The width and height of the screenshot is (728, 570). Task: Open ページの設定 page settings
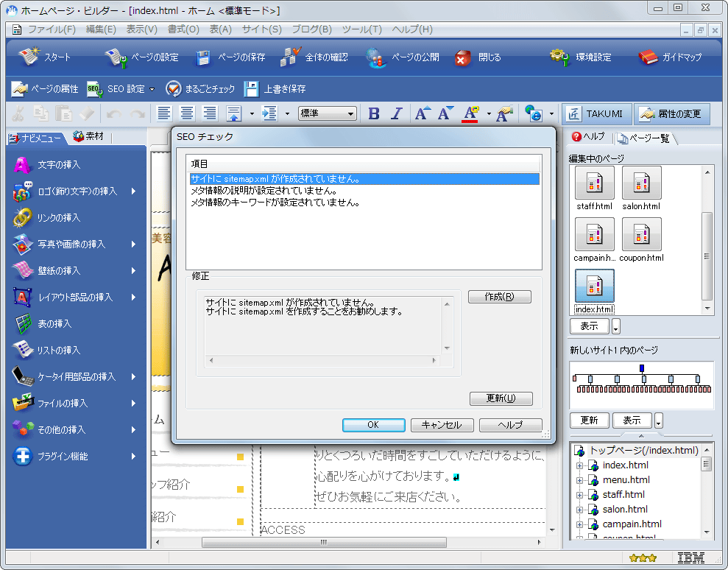pyautogui.click(x=116, y=57)
